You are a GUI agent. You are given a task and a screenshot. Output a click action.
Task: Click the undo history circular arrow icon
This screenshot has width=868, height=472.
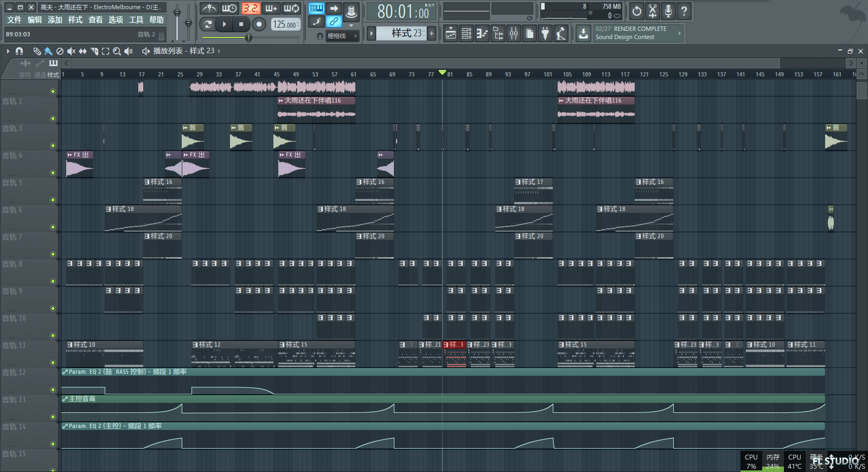[637, 11]
